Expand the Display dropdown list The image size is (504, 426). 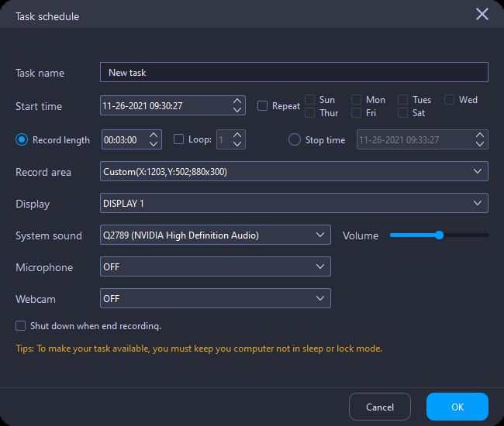pyautogui.click(x=294, y=203)
